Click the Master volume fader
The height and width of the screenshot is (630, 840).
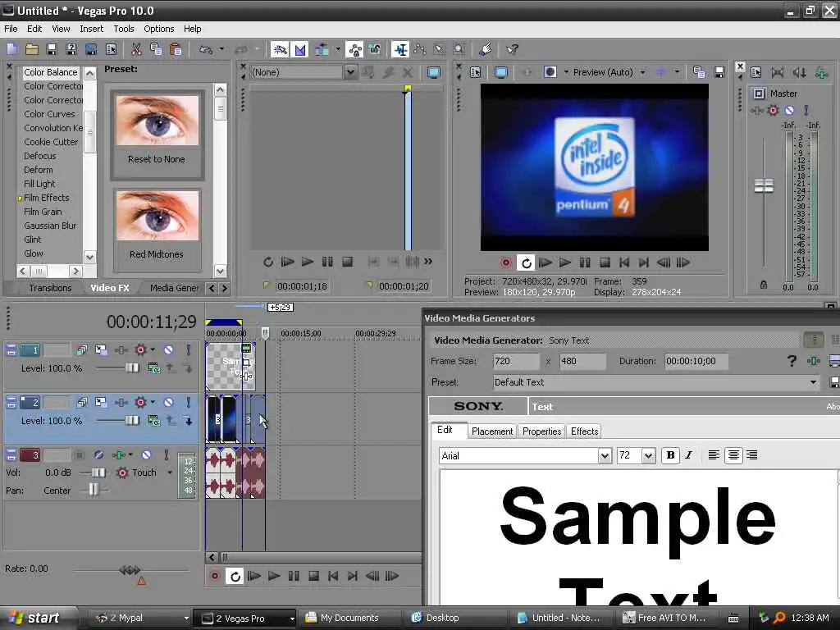[764, 186]
